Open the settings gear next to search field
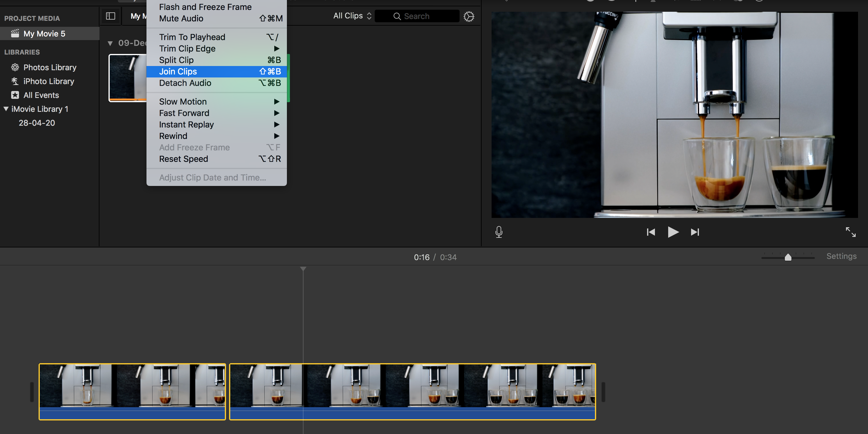Viewport: 868px width, 434px height. tap(468, 16)
